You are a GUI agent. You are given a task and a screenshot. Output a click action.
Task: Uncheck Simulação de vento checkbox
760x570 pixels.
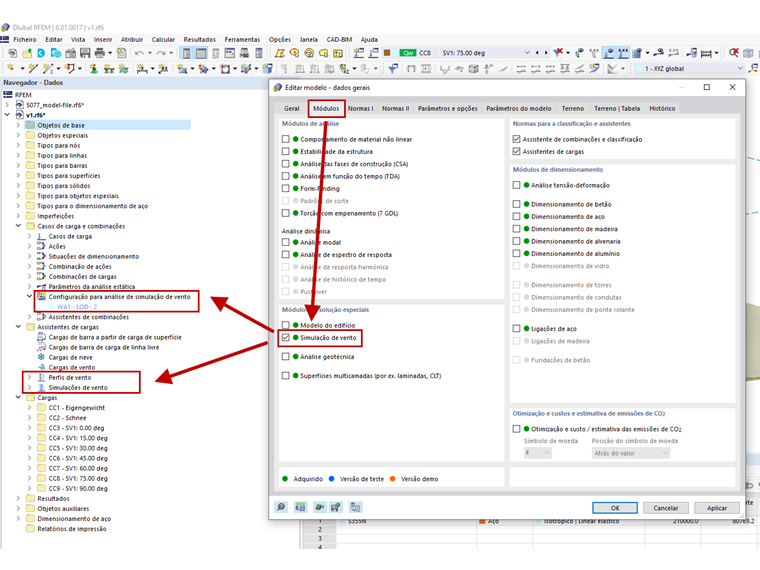pyautogui.click(x=285, y=337)
